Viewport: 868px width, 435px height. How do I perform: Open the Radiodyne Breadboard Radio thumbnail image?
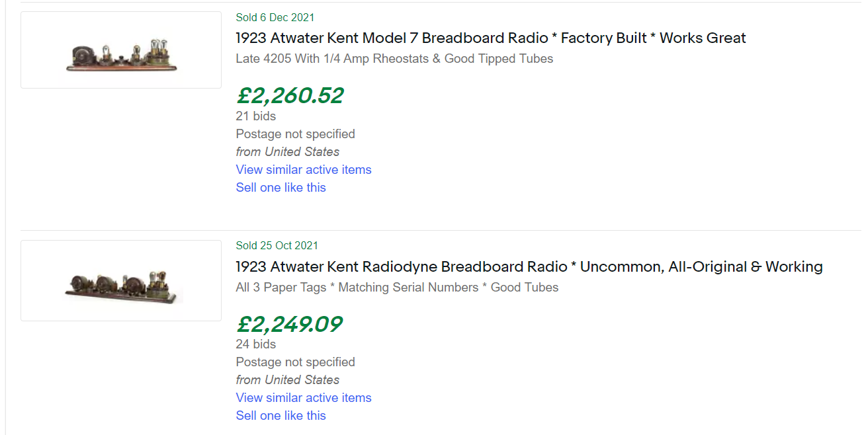click(121, 281)
